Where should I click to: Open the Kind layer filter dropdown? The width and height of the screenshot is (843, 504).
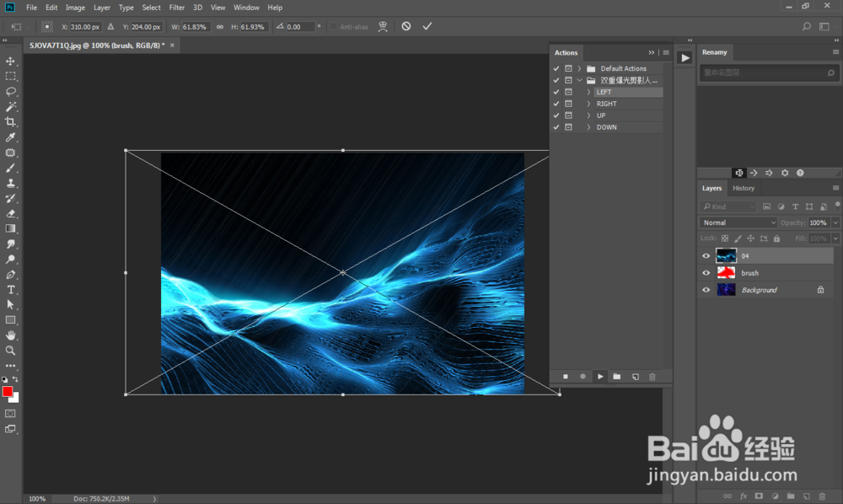728,206
